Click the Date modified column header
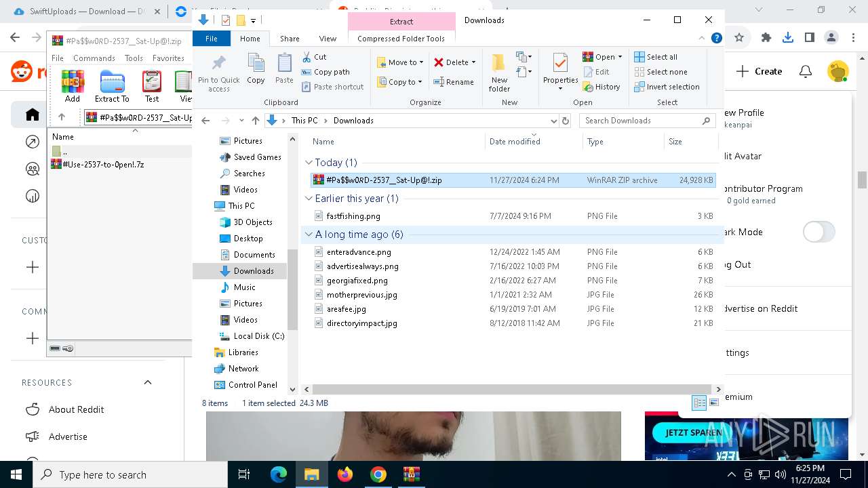This screenshot has height=488, width=868. click(534, 142)
